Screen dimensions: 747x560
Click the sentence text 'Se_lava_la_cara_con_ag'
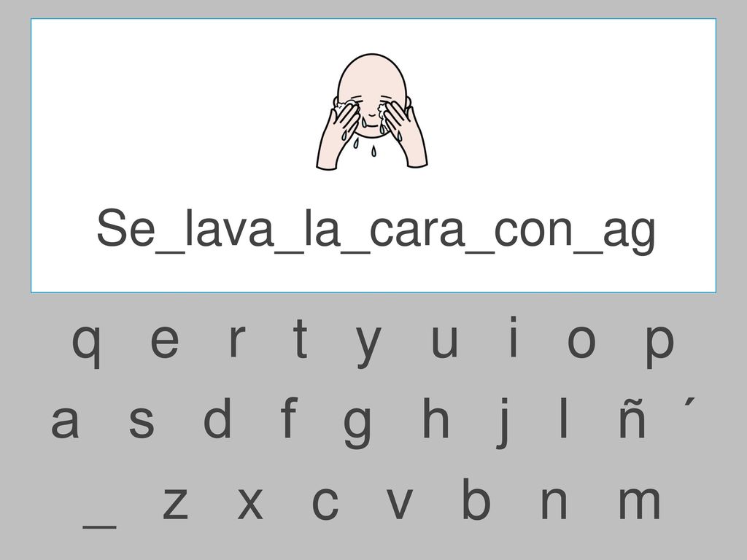376,229
